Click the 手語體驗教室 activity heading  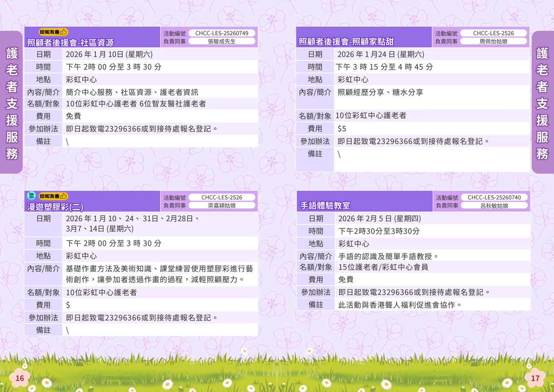pos(325,206)
